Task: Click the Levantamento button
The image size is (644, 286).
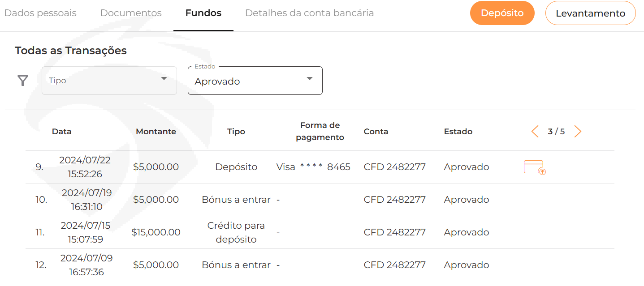Action: tap(591, 13)
